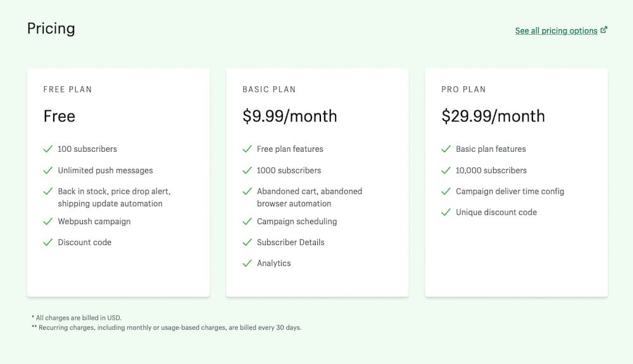Click checkmark next to 'Unique discount code'
Image resolution: width=633 pixels, height=364 pixels.
coord(446,212)
